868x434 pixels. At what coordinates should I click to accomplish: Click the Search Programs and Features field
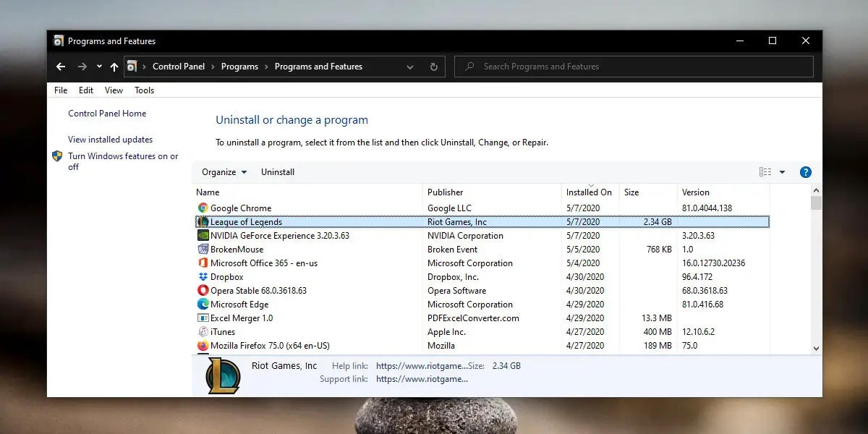tap(634, 67)
